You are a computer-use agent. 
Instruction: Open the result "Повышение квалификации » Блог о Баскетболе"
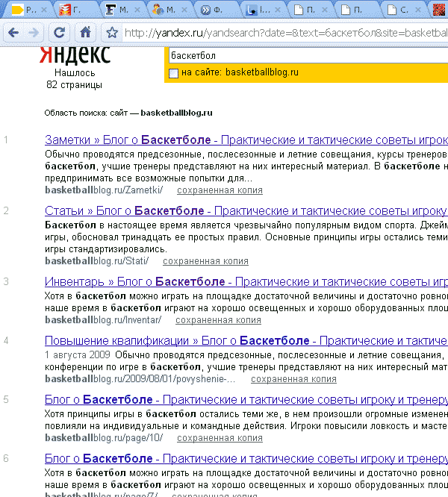pyautogui.click(x=246, y=341)
